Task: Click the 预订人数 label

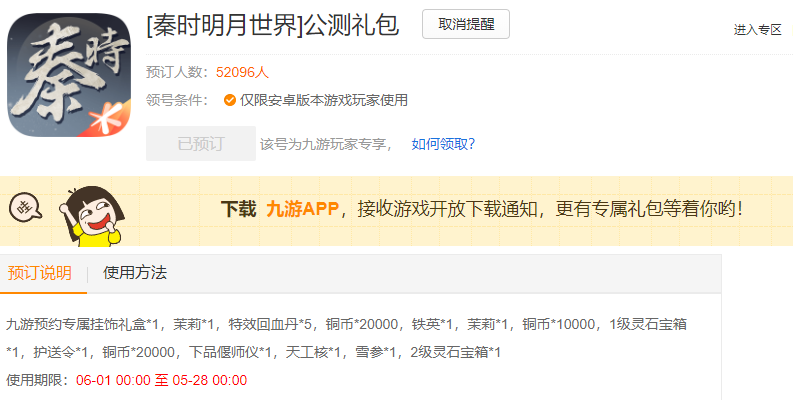Action: (x=174, y=72)
